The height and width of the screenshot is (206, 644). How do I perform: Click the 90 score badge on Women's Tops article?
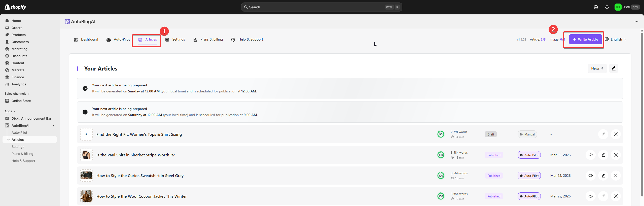pos(441,134)
